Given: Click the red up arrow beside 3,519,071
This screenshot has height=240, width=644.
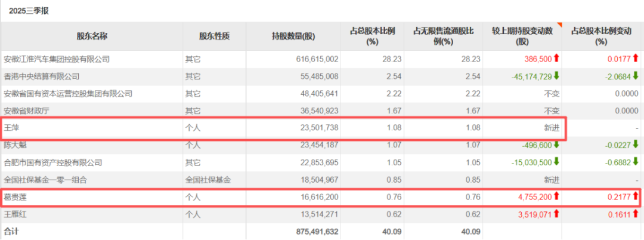Looking at the screenshot, I should [556, 214].
